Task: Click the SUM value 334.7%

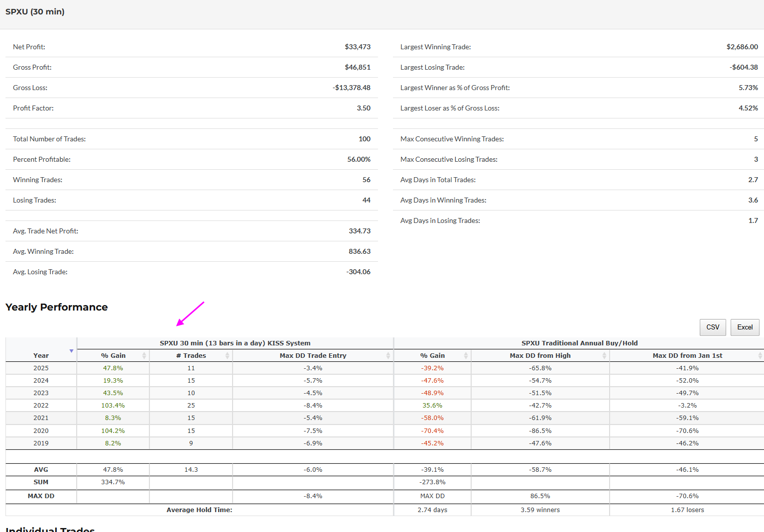Action: [113, 482]
